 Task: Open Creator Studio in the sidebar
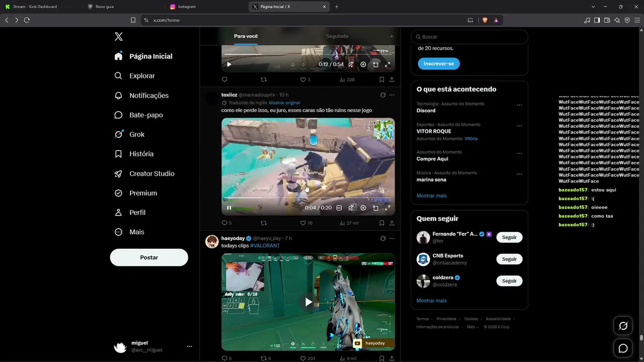[x=144, y=173]
